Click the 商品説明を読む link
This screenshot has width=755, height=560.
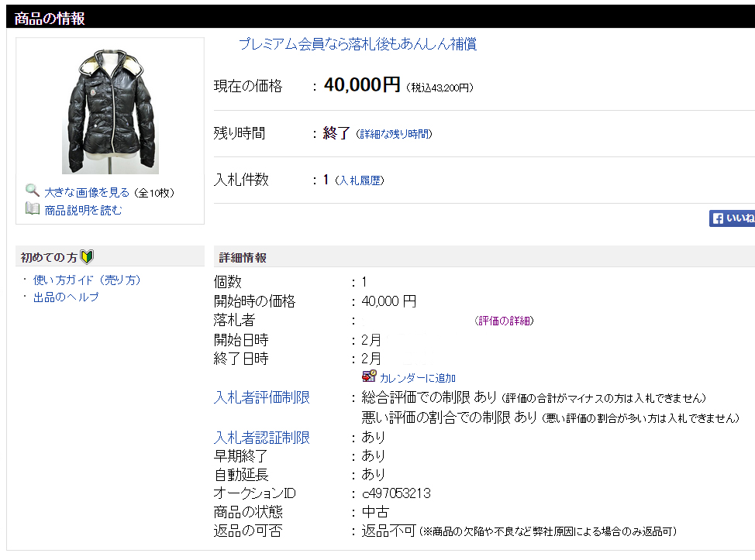pyautogui.click(x=83, y=210)
